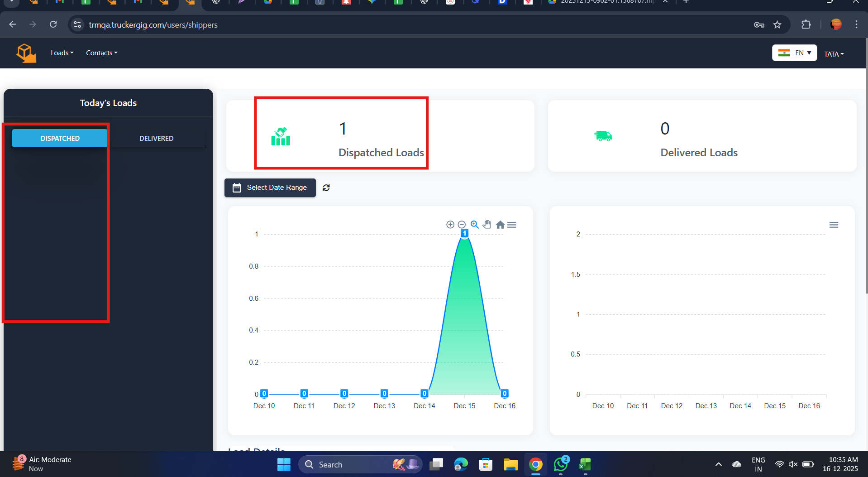Click the home reset zoom icon
This screenshot has height=477, width=868.
pos(500,225)
